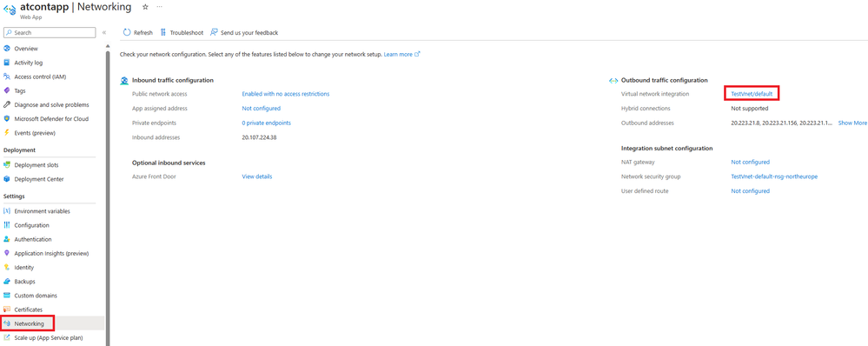This screenshot has width=868, height=346.
Task: Click the Certificates icon
Action: point(7,309)
